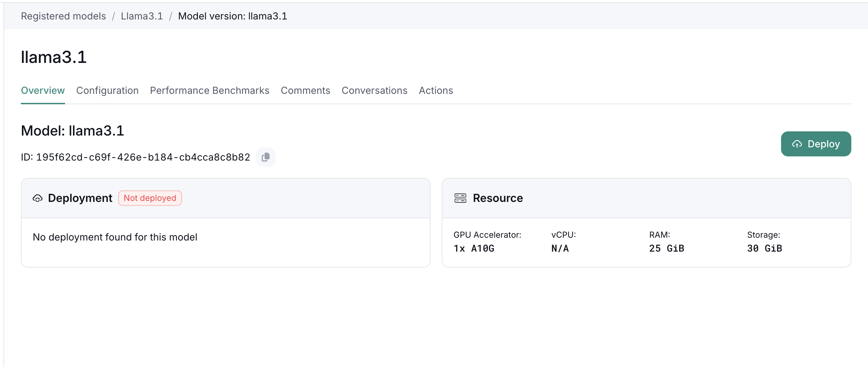Click the Not deployed status badge
868x367 pixels.
[150, 198]
